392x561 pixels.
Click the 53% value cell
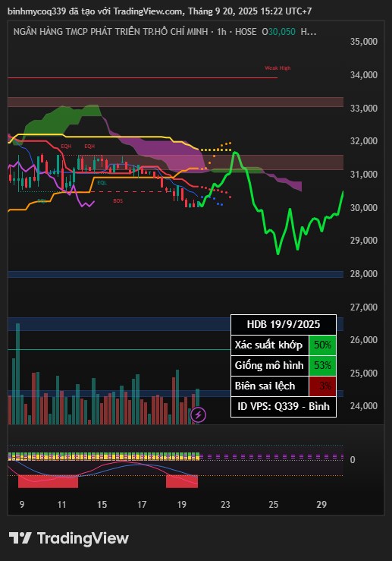[322, 366]
